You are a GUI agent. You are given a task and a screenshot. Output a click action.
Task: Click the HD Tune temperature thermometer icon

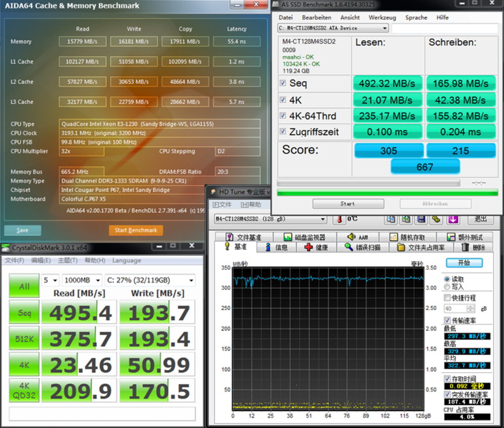[340, 220]
